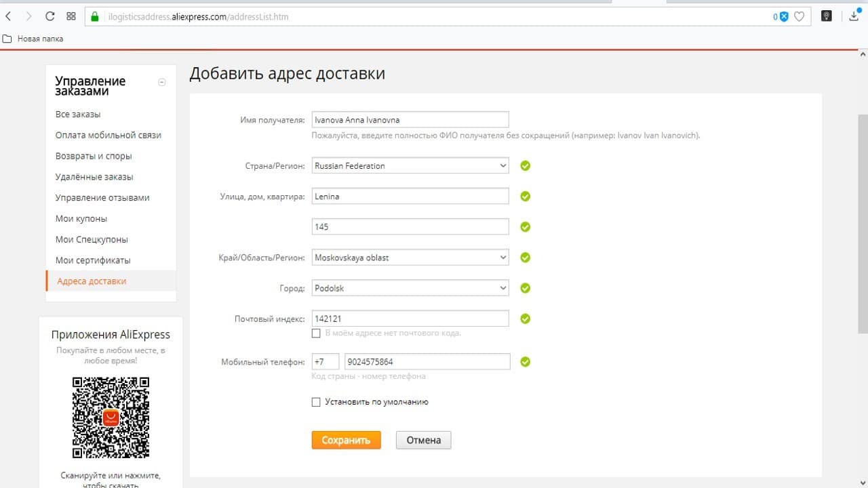Screen dimensions: 868x488
Task: Click the blue ad-blocker shield badge
Action: click(x=784, y=16)
